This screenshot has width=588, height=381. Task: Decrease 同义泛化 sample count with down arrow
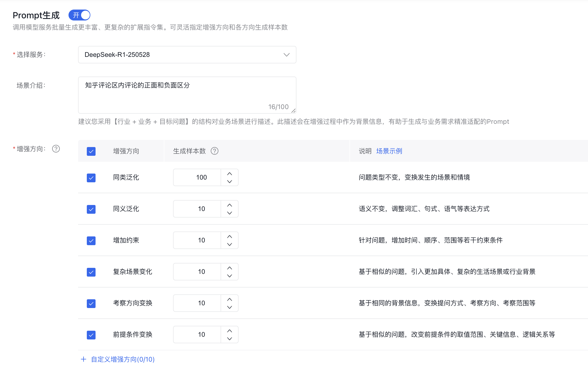[x=230, y=213]
